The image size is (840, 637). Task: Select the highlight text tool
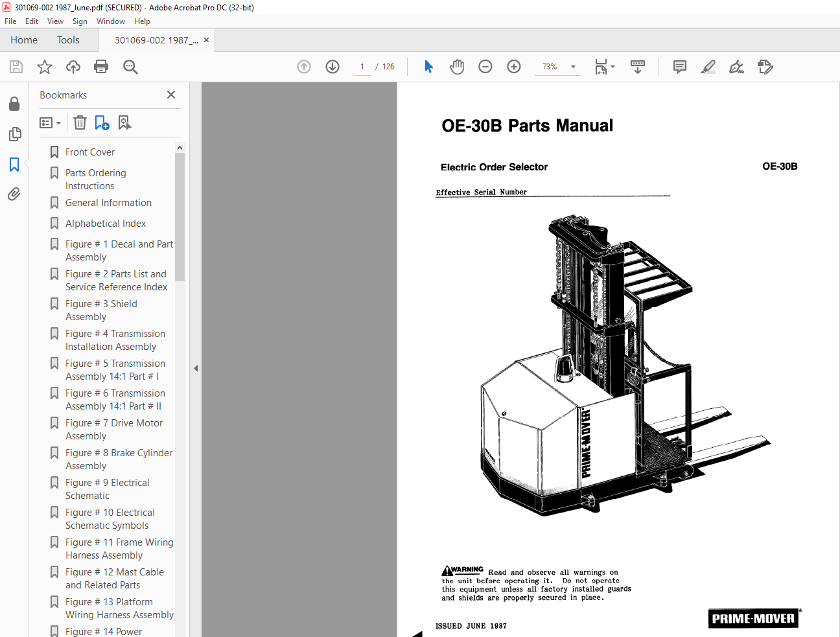tap(708, 67)
